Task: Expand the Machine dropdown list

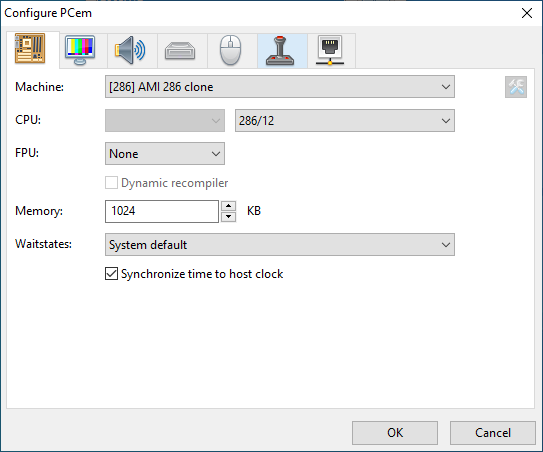Action: (x=280, y=87)
